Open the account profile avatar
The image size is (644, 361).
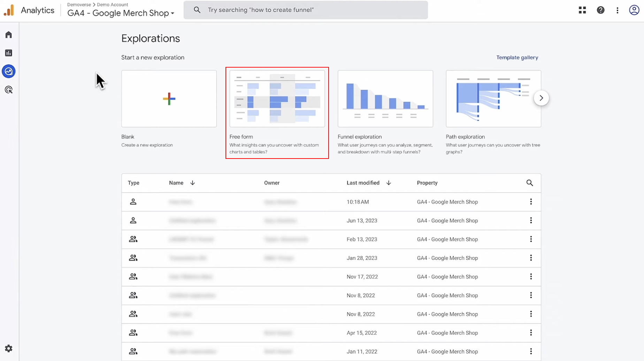[634, 10]
